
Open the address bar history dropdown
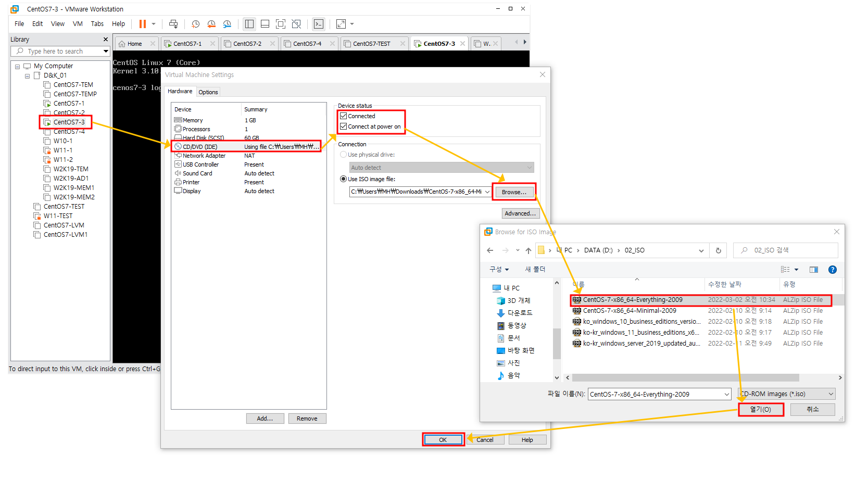point(701,250)
